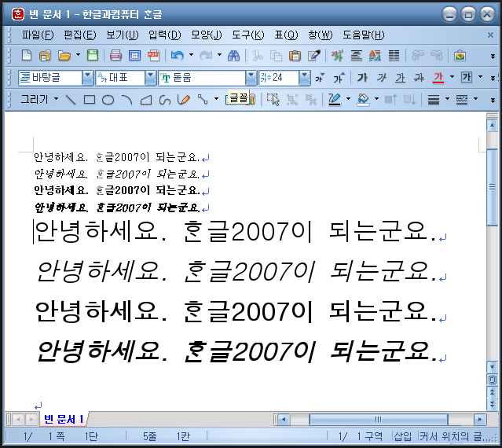The height and width of the screenshot is (448, 502).
Task: Select the 빈 문서 1 document tab
Action: (x=64, y=419)
